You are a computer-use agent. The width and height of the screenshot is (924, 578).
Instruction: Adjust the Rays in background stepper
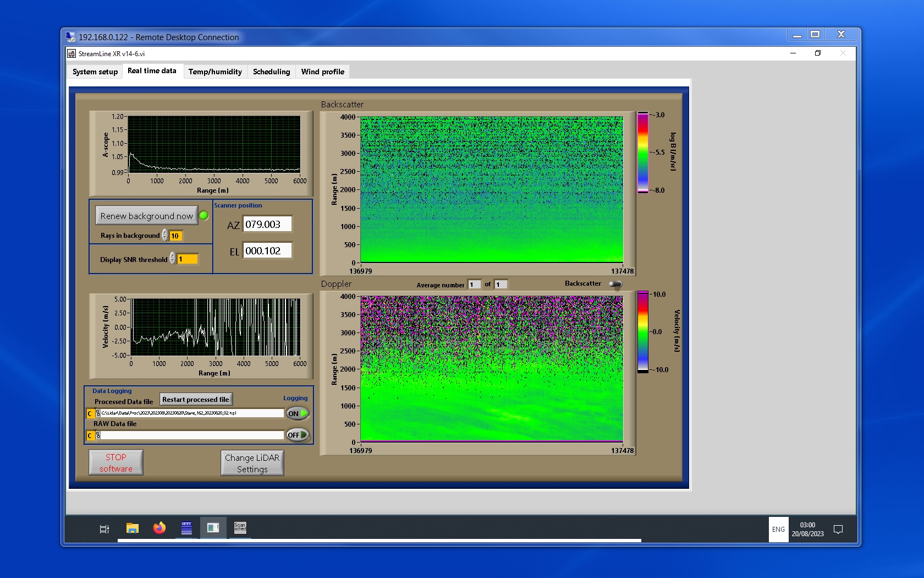[x=165, y=236]
